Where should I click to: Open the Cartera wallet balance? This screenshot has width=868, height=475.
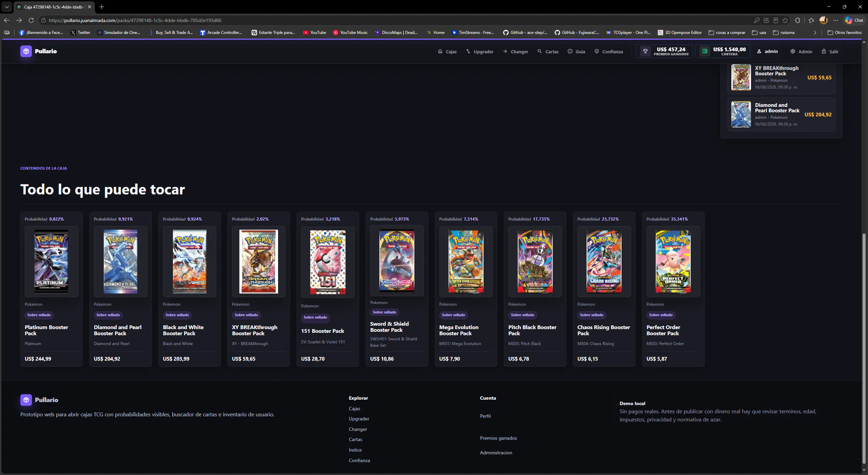coord(723,51)
